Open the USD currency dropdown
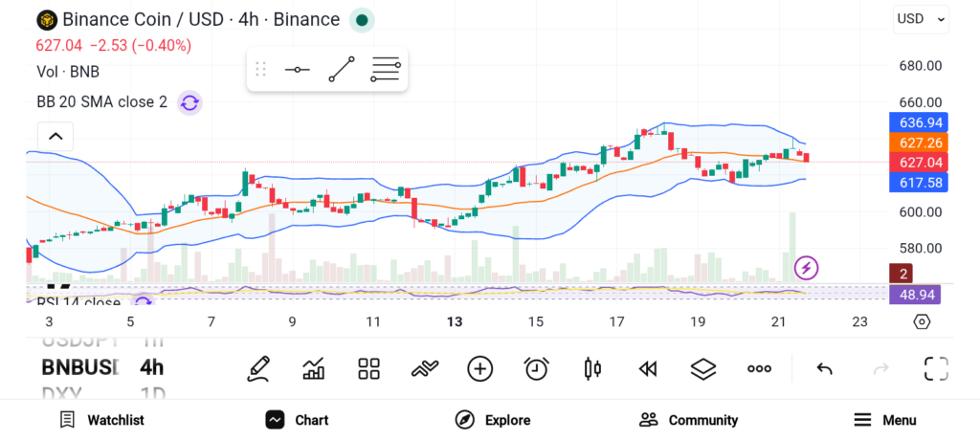Viewport: 980px width, 441px height. pos(921,18)
